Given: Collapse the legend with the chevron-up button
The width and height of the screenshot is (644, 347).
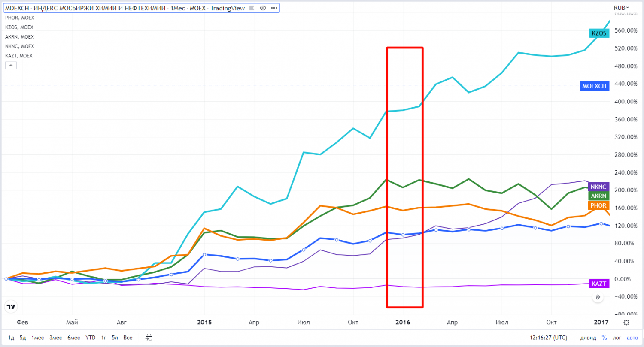Looking at the screenshot, I should pos(11,65).
